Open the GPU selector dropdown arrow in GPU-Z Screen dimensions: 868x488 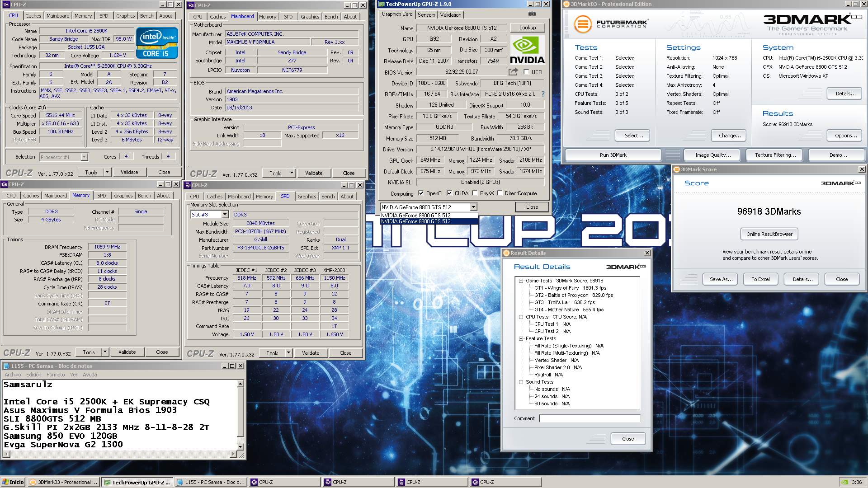pyautogui.click(x=473, y=207)
